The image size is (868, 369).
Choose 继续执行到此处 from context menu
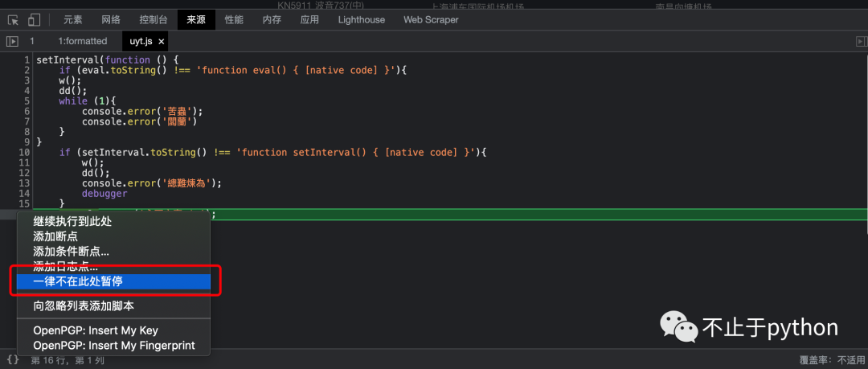[x=72, y=222]
